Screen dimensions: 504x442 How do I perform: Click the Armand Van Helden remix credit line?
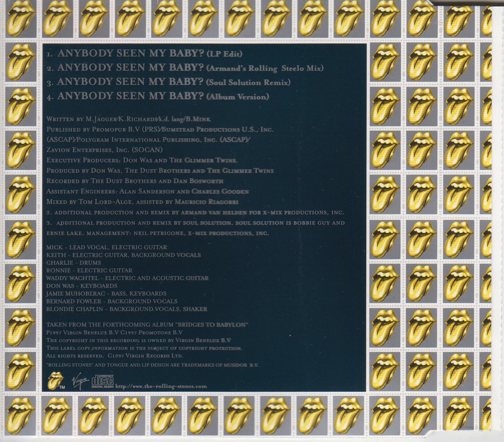[196, 212]
